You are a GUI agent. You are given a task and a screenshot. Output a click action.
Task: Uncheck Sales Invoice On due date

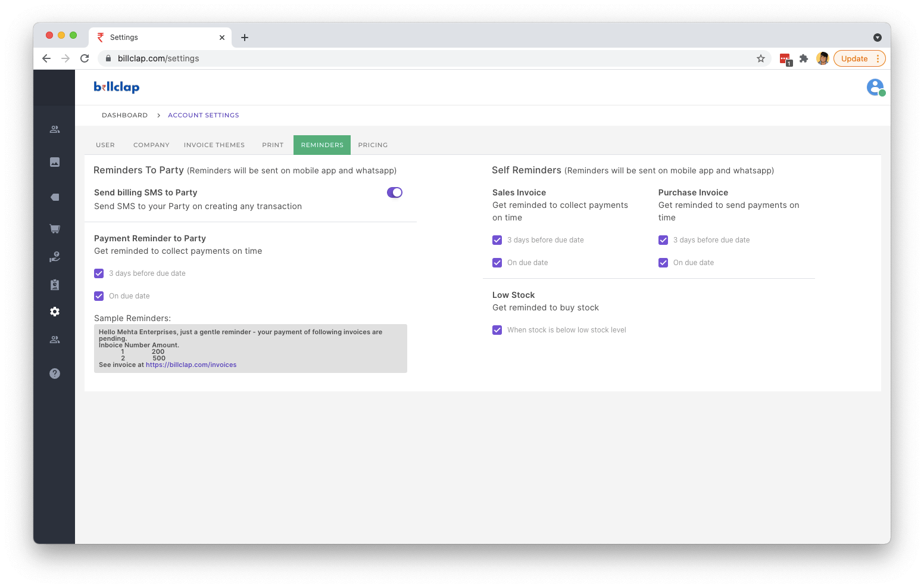point(497,263)
